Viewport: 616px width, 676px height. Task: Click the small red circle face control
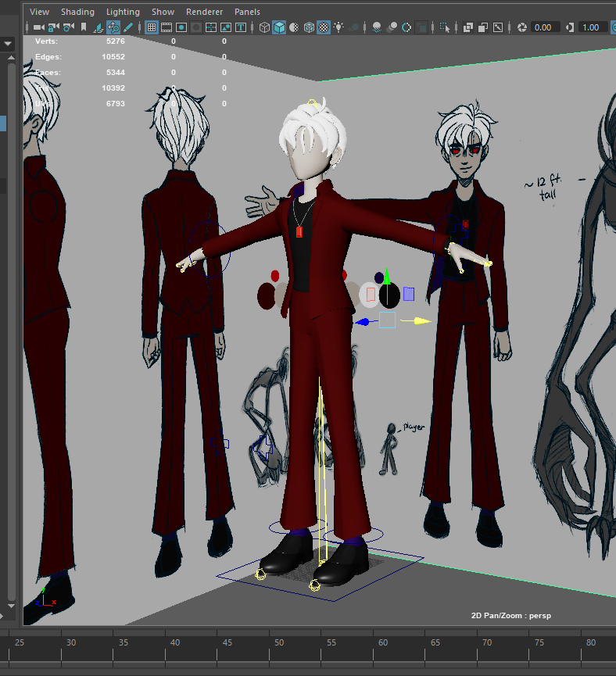point(275,276)
